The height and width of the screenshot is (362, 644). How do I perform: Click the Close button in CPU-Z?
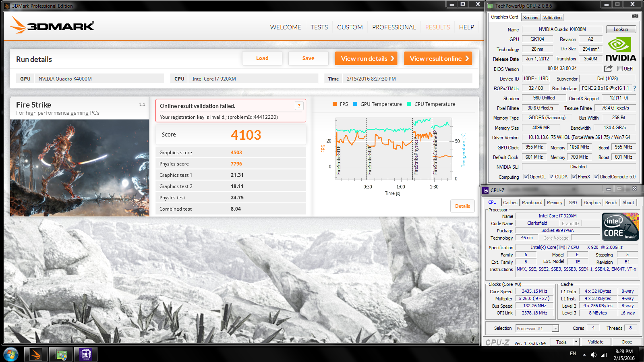[x=627, y=342]
